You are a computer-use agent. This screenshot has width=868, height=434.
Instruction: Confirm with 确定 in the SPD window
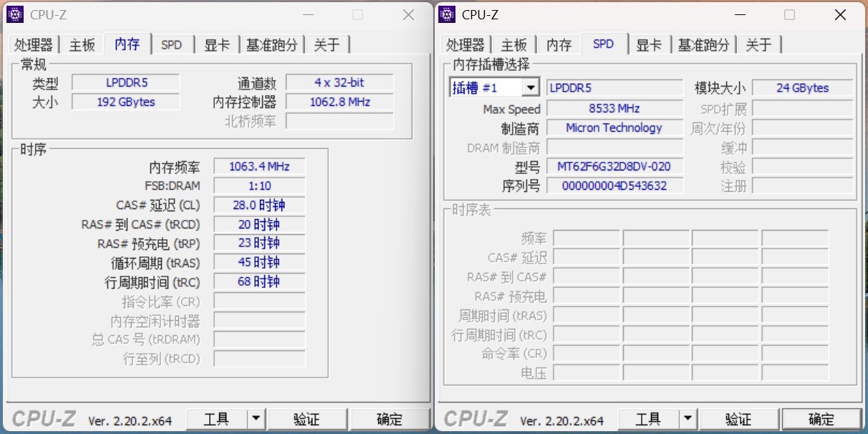[x=821, y=419]
